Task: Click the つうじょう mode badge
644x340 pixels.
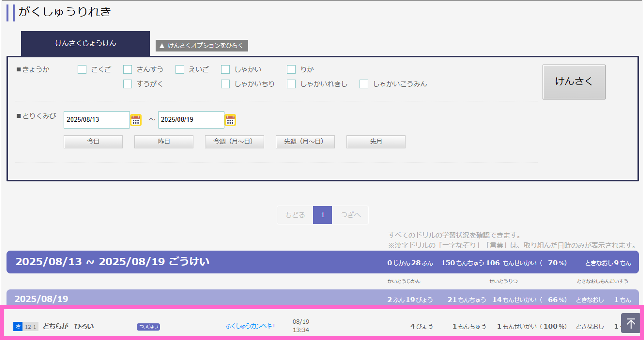Action: point(149,327)
